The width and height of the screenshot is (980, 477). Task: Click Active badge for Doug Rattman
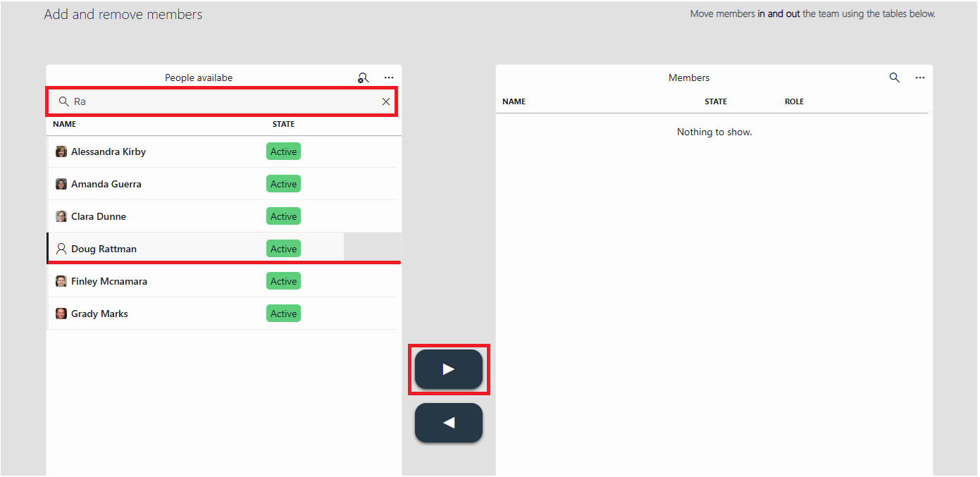coord(283,249)
